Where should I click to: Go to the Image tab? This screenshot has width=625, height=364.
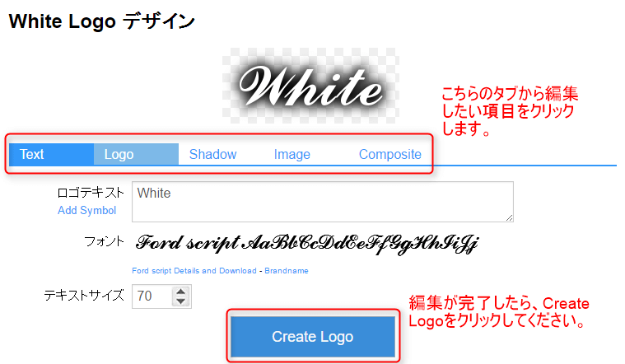tap(292, 154)
